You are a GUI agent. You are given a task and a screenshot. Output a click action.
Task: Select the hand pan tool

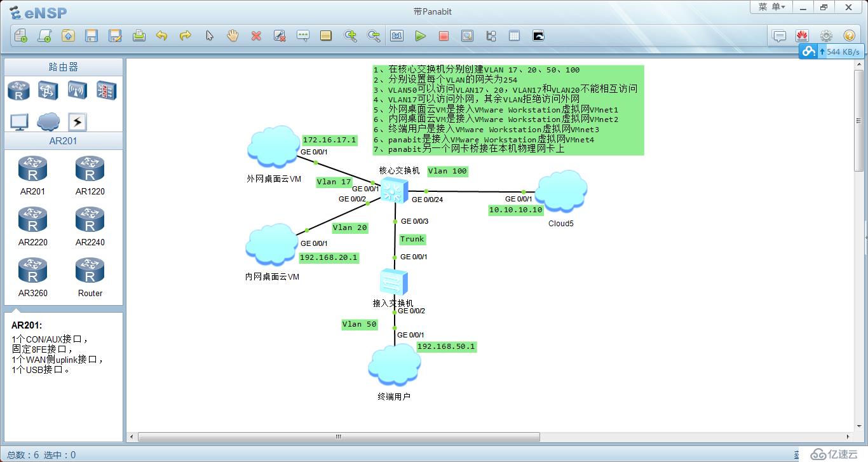click(x=233, y=36)
